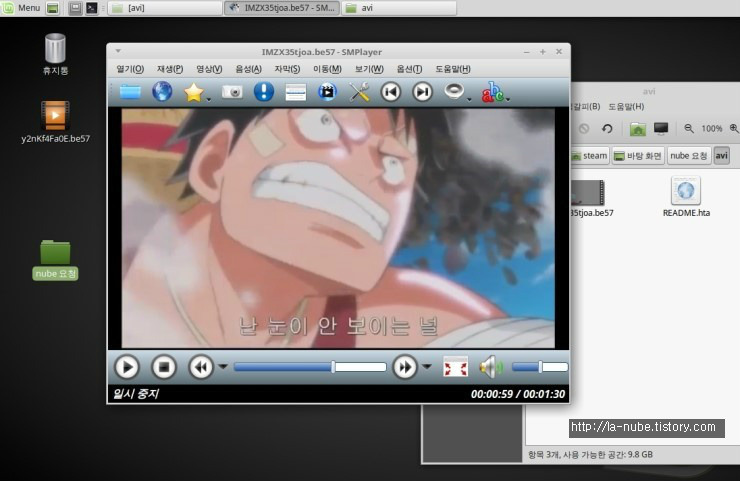The height and width of the screenshot is (481, 740).
Task: Rewind using the double-arrow backward button
Action: point(201,367)
